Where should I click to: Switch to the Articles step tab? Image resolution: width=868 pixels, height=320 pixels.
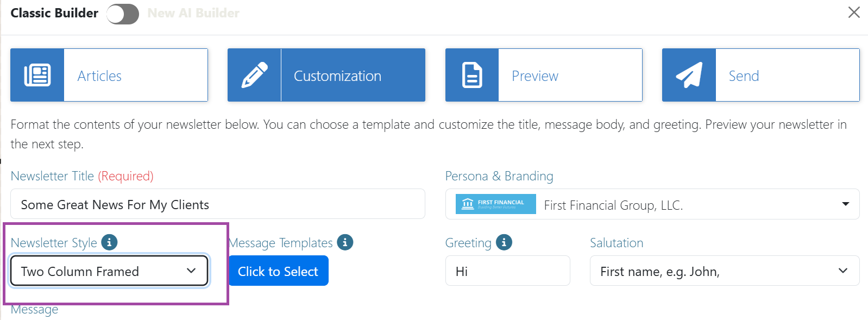[x=109, y=75]
